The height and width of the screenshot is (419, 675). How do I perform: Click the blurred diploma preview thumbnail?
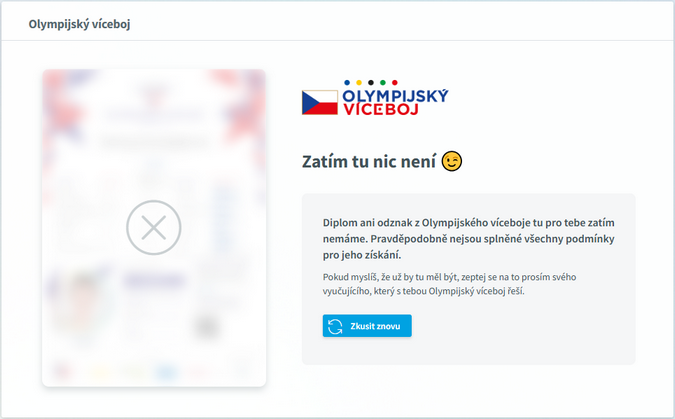[x=154, y=228]
